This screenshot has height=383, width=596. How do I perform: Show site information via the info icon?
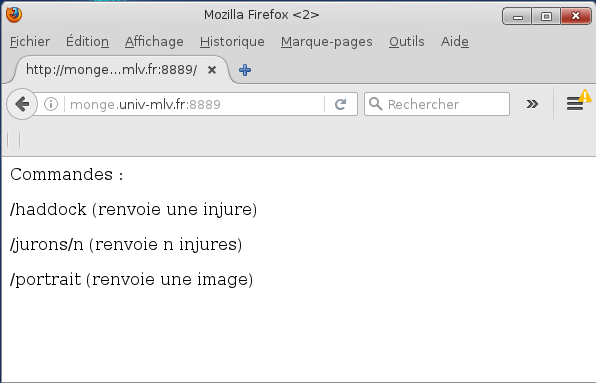[51, 104]
